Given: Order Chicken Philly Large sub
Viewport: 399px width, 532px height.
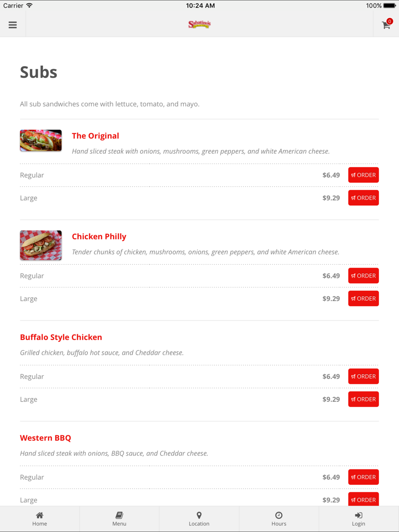Looking at the screenshot, I should [363, 299].
